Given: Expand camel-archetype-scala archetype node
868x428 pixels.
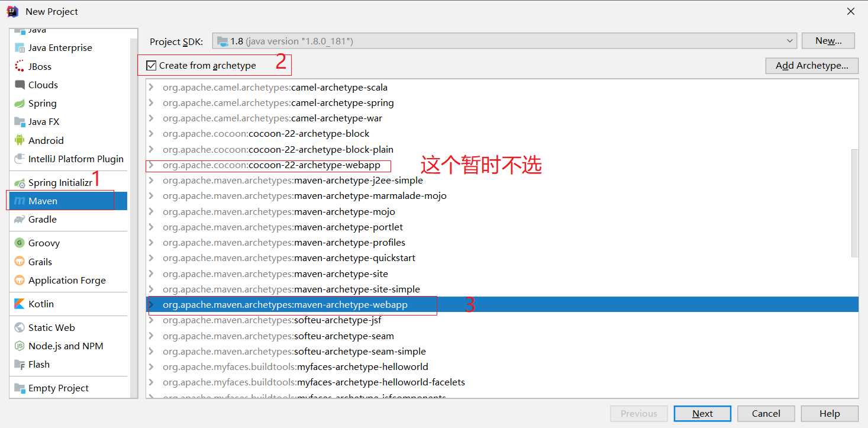Looking at the screenshot, I should pyautogui.click(x=151, y=87).
